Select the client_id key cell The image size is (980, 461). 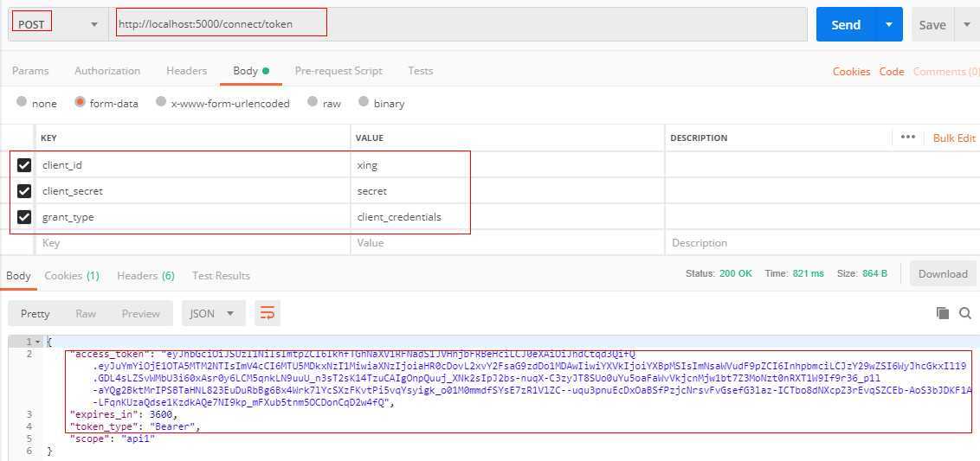pos(192,165)
